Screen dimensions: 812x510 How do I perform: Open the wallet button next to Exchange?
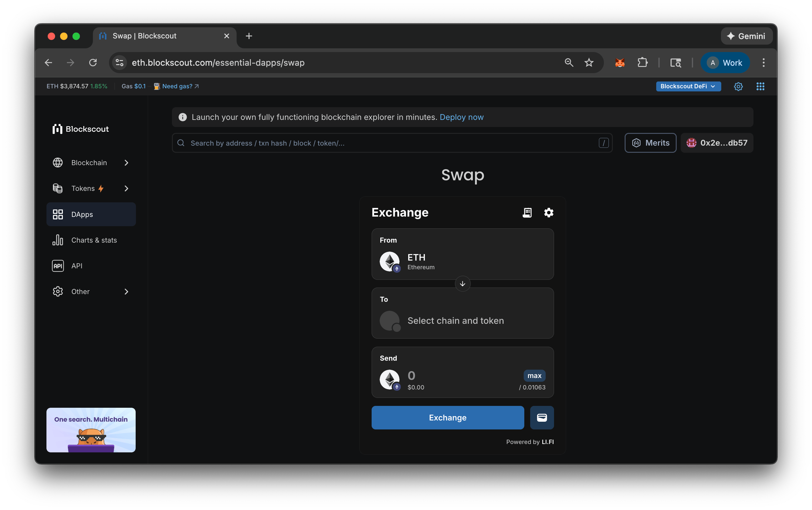542,418
